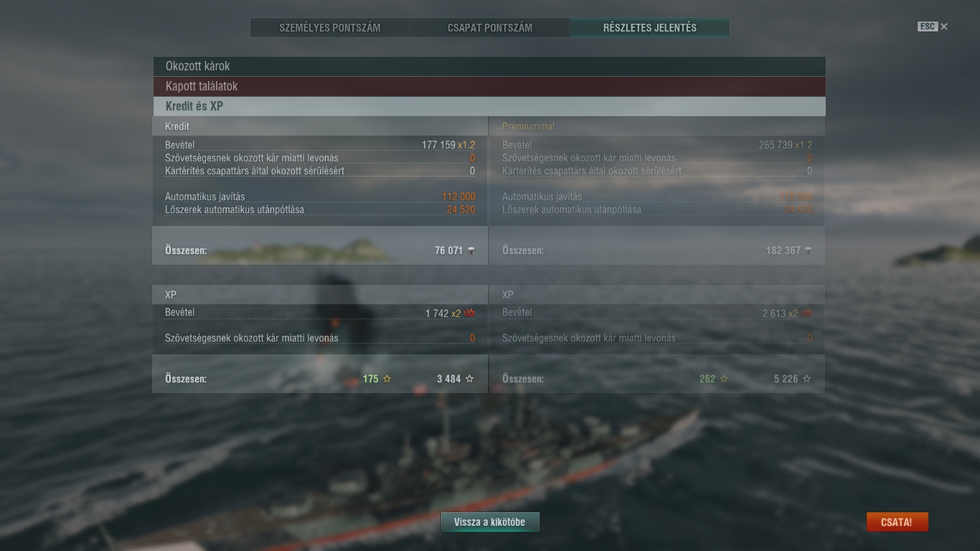Switch to the Személyes pontszám tab
Screen dimensions: 980x551
pos(330,28)
